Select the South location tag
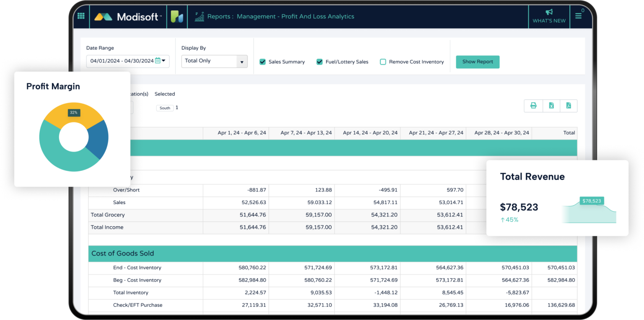The width and height of the screenshot is (644, 320). 165,108
